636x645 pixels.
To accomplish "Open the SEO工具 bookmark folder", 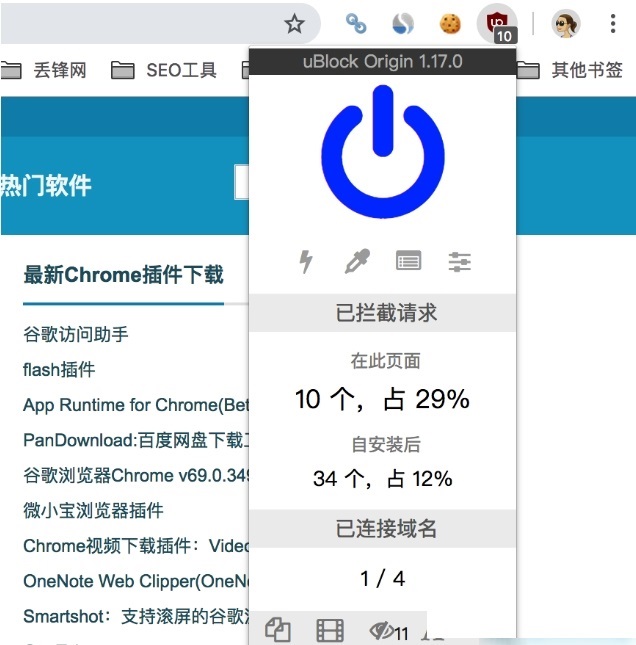I will [x=164, y=70].
